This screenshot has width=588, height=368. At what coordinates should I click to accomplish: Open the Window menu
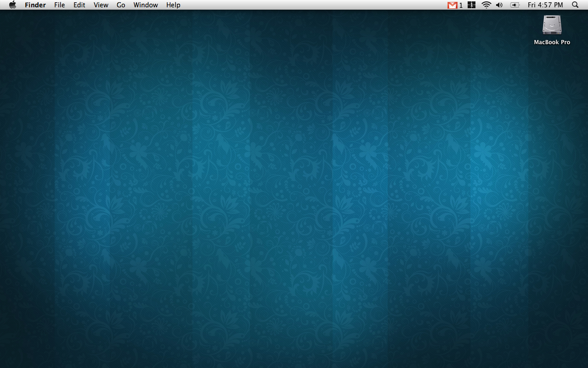click(146, 5)
